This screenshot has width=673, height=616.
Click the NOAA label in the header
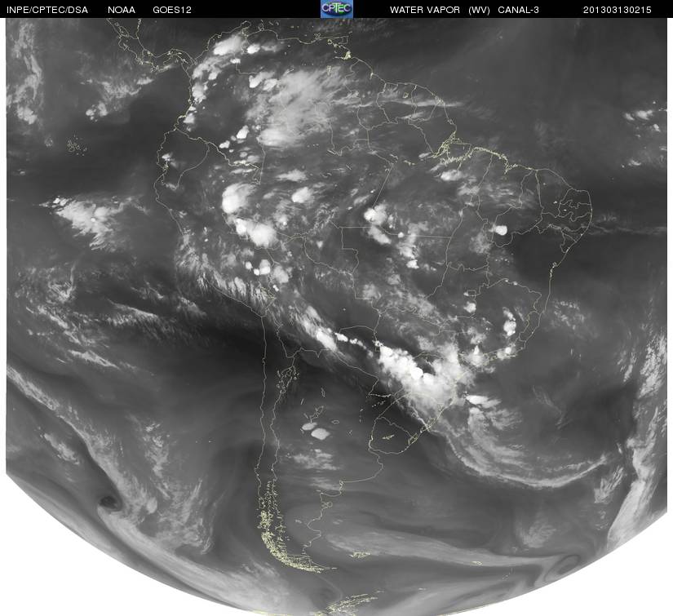122,10
